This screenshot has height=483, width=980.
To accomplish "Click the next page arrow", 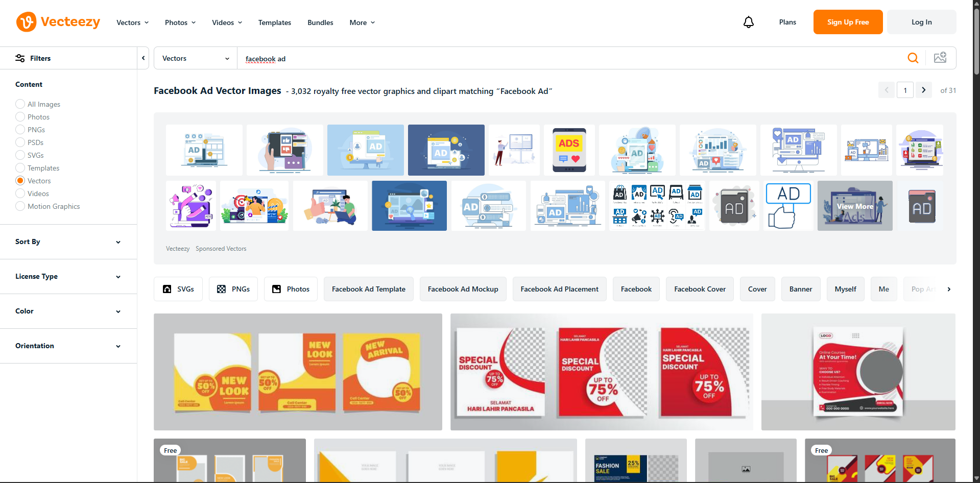I will (923, 90).
